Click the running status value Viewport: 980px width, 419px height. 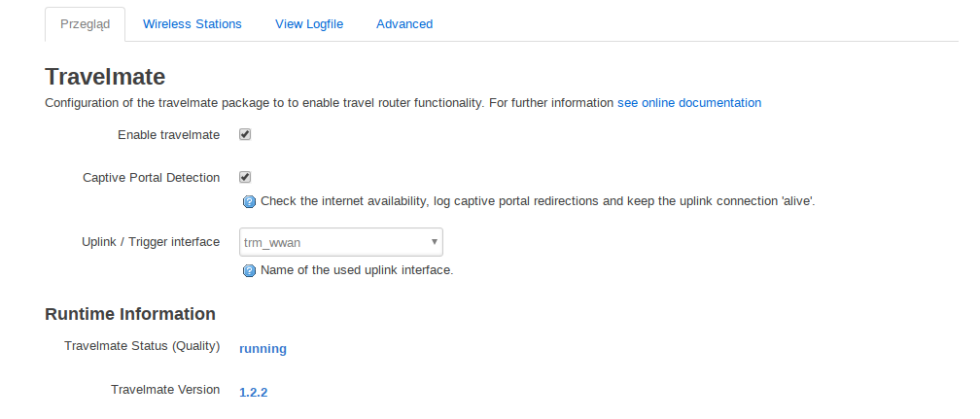click(x=263, y=349)
